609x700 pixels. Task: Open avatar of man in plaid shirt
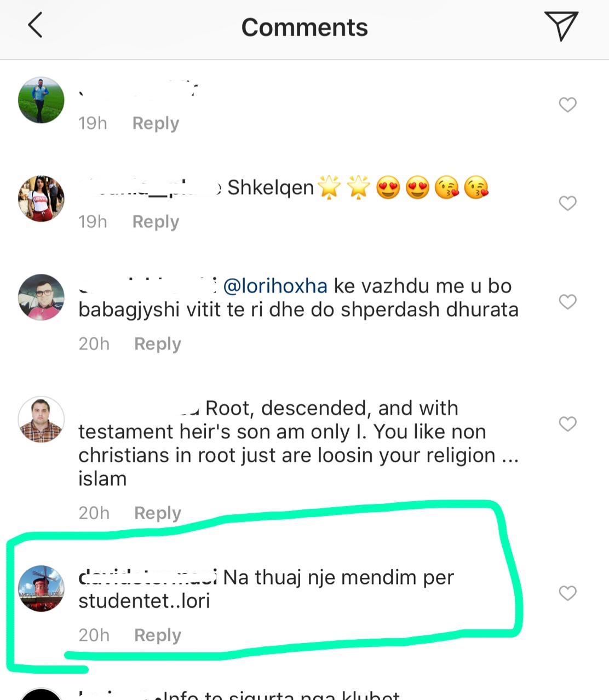coord(42,420)
